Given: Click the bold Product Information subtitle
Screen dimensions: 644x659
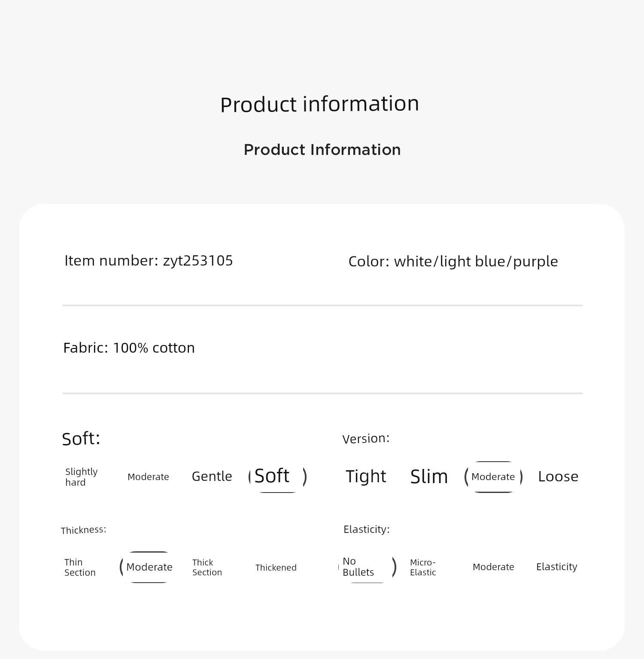Looking at the screenshot, I should pos(322,150).
